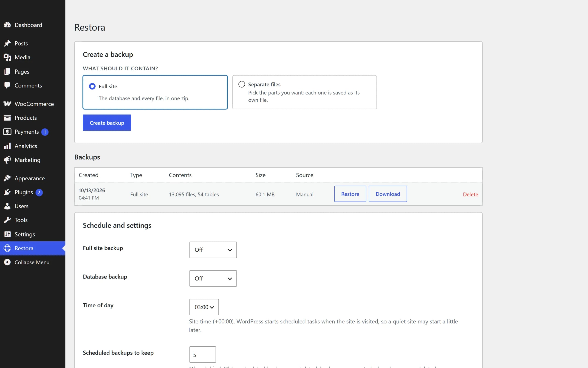The width and height of the screenshot is (588, 368).
Task: Click the Created column header
Action: pos(88,175)
